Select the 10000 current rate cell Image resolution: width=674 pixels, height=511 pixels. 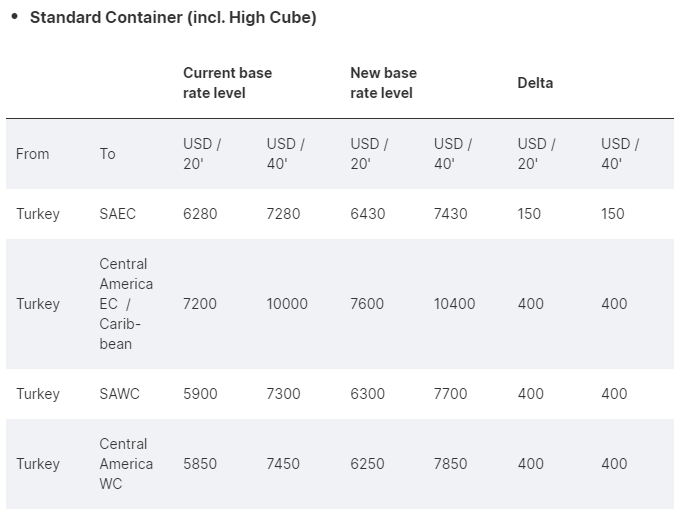coord(287,304)
